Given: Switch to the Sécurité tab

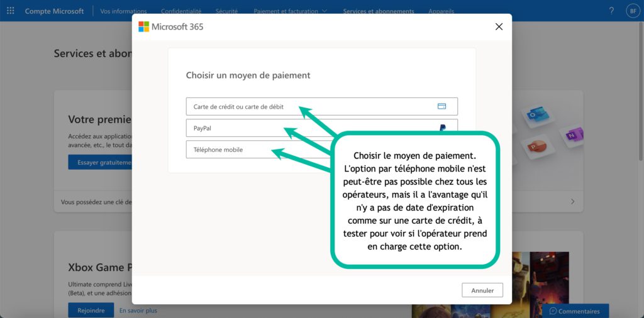Looking at the screenshot, I should coord(227,11).
